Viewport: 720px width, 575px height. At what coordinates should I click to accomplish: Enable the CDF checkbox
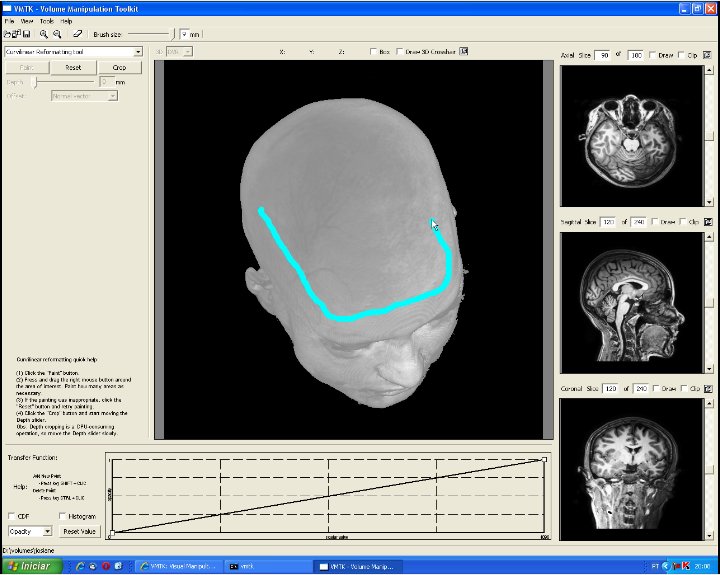[11, 516]
